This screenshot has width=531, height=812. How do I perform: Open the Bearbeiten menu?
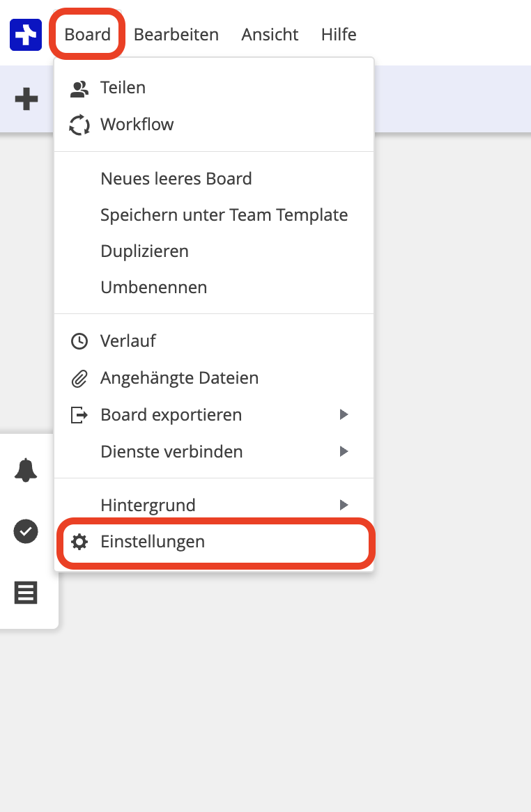176,35
